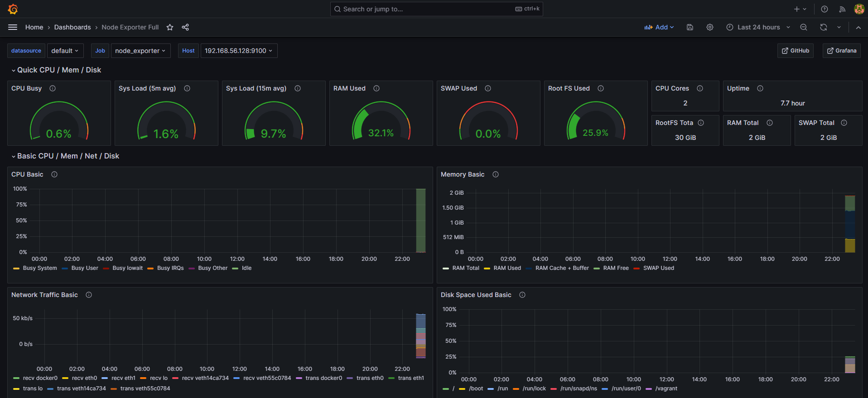868x398 pixels.
Task: Open the user profile avatar
Action: (859, 9)
